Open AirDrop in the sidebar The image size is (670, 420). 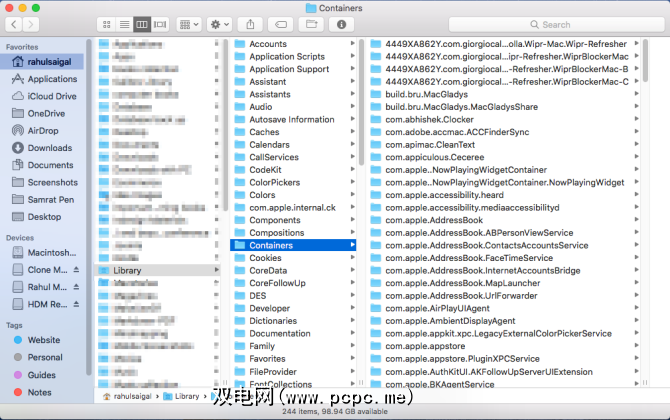(42, 131)
